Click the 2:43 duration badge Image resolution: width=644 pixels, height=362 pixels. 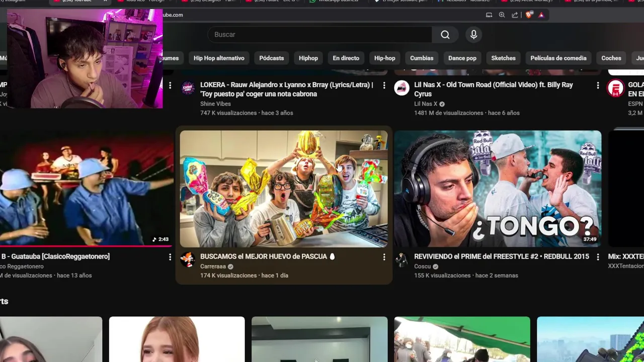tap(160, 239)
